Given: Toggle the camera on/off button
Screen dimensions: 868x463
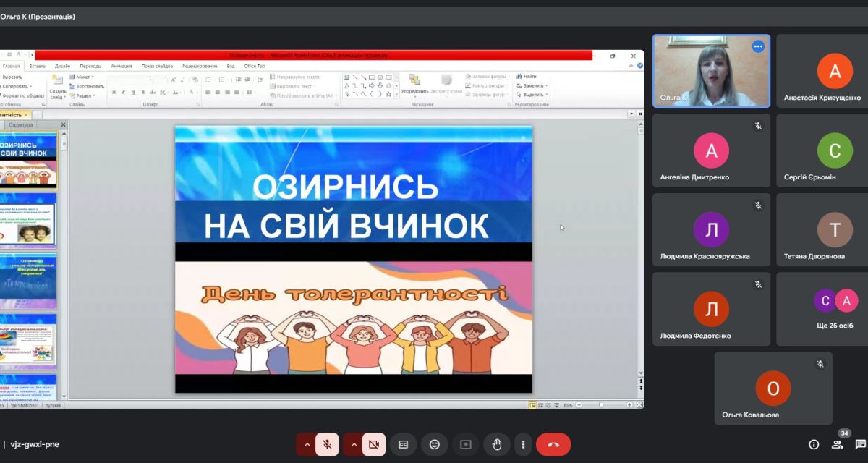Looking at the screenshot, I should point(374,444).
